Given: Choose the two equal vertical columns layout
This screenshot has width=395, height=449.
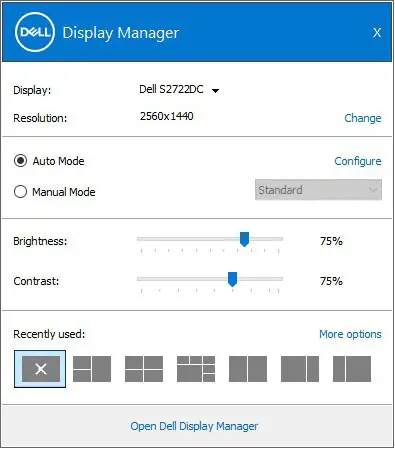Looking at the screenshot, I should click(x=248, y=369).
